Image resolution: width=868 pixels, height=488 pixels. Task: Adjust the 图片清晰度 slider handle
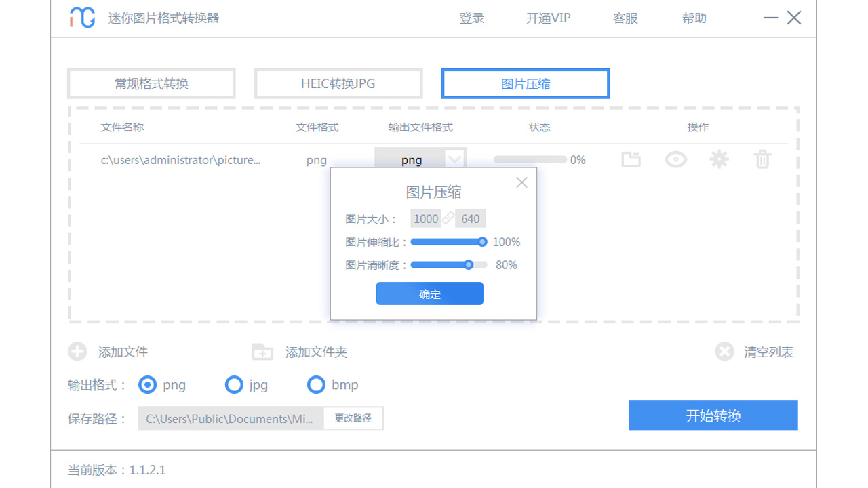[x=469, y=265]
